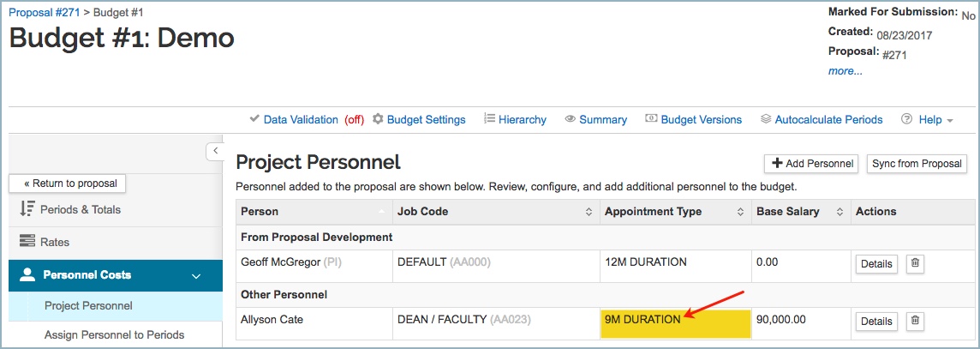The image size is (980, 349).
Task: Collapse the sidebar with the chevron arrow
Action: [x=214, y=151]
